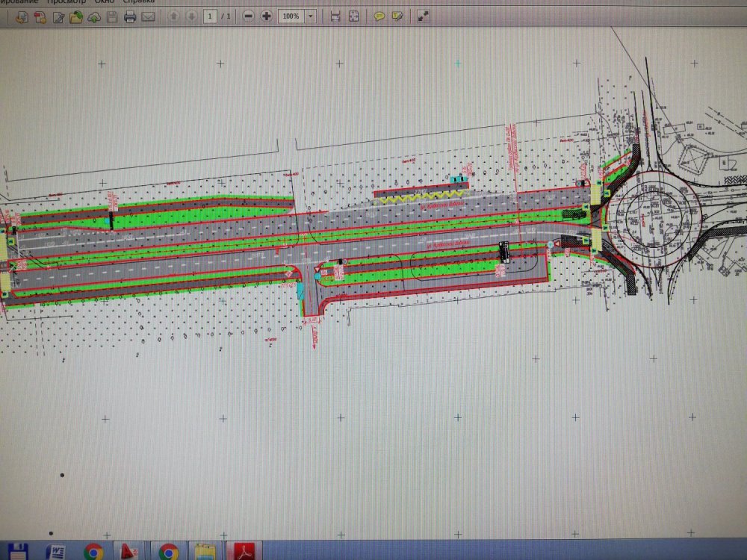Open the Окно menu
This screenshot has width=747, height=560.
pos(104,2)
